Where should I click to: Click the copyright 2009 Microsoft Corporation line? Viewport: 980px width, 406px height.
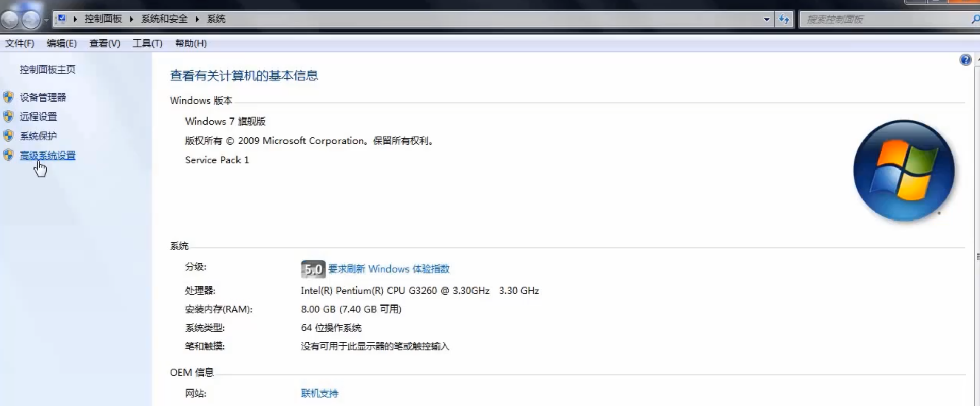click(310, 141)
